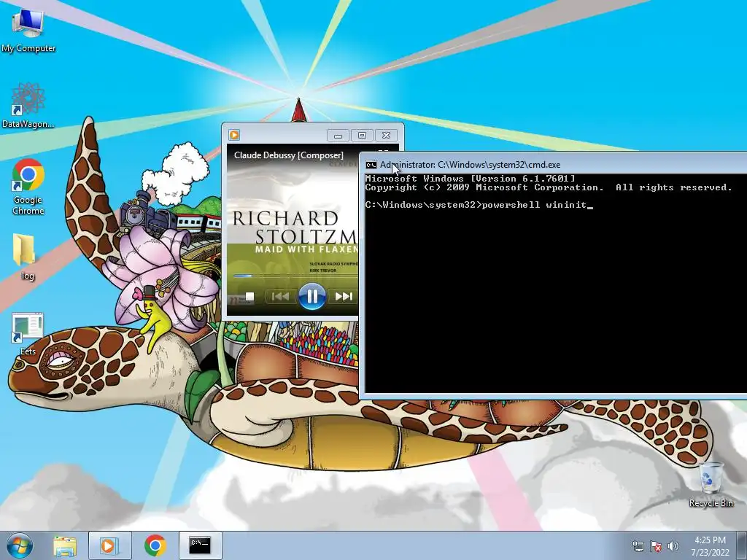Open Windows Explorer from the taskbar
Screen dimensions: 747x560
(65, 545)
